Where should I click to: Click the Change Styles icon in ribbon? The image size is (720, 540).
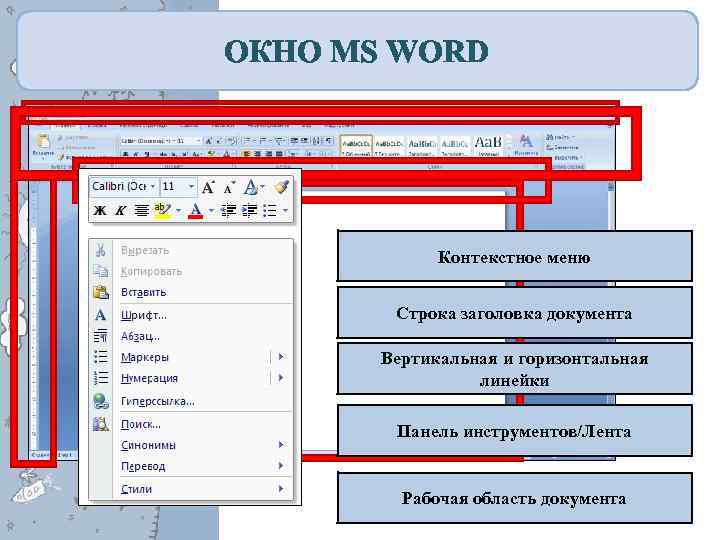coord(526,145)
